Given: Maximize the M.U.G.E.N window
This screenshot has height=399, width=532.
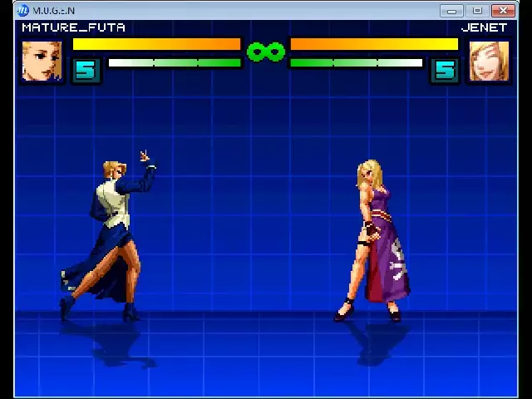Looking at the screenshot, I should pos(477,11).
